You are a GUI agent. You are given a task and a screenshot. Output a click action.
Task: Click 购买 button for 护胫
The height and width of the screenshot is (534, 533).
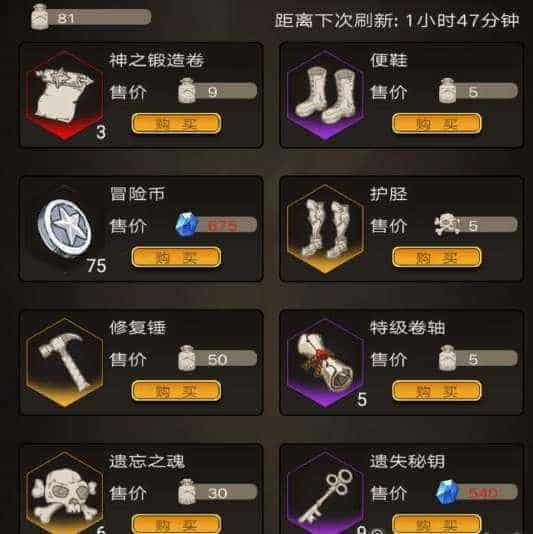(437, 257)
